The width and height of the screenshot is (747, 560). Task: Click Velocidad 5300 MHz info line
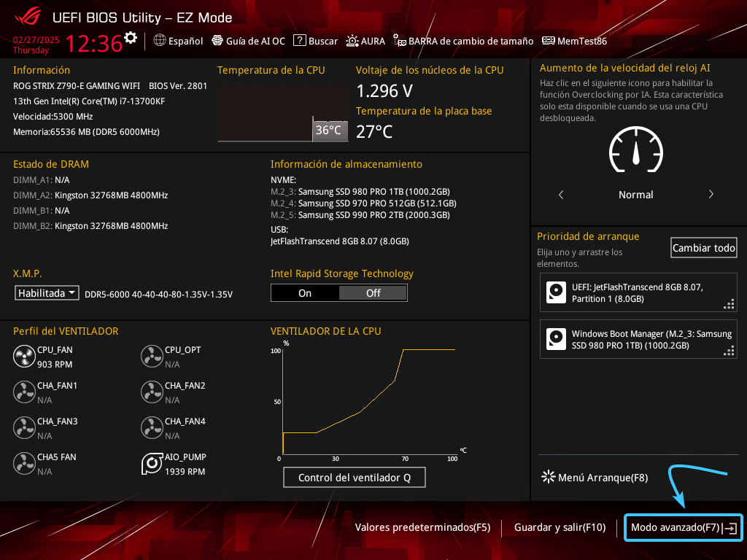[x=53, y=116]
